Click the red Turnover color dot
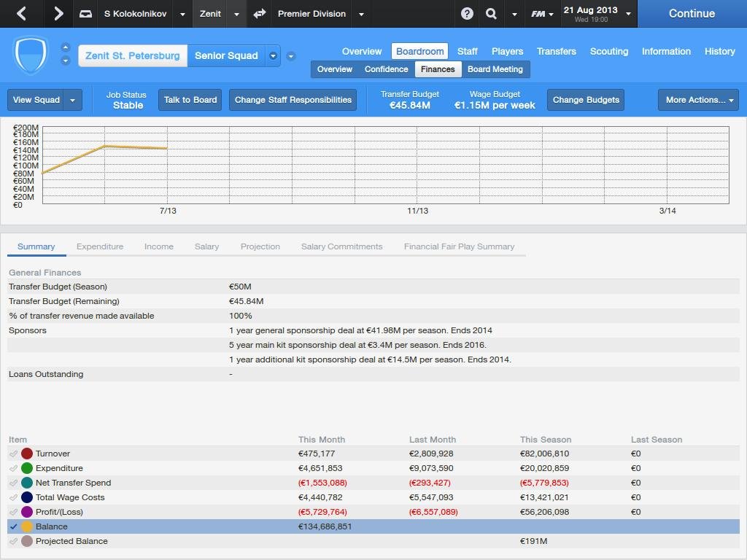Image resolution: width=747 pixels, height=560 pixels. (x=27, y=454)
